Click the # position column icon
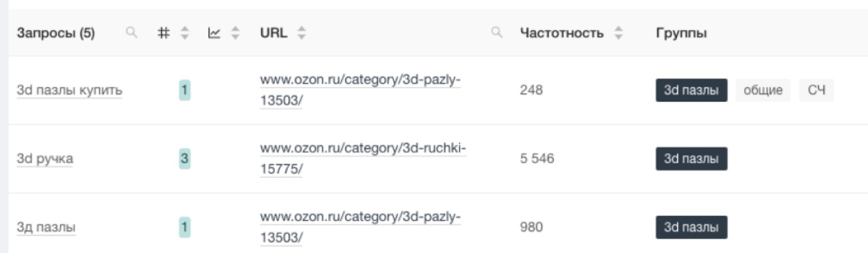The width and height of the screenshot is (868, 253). [163, 33]
